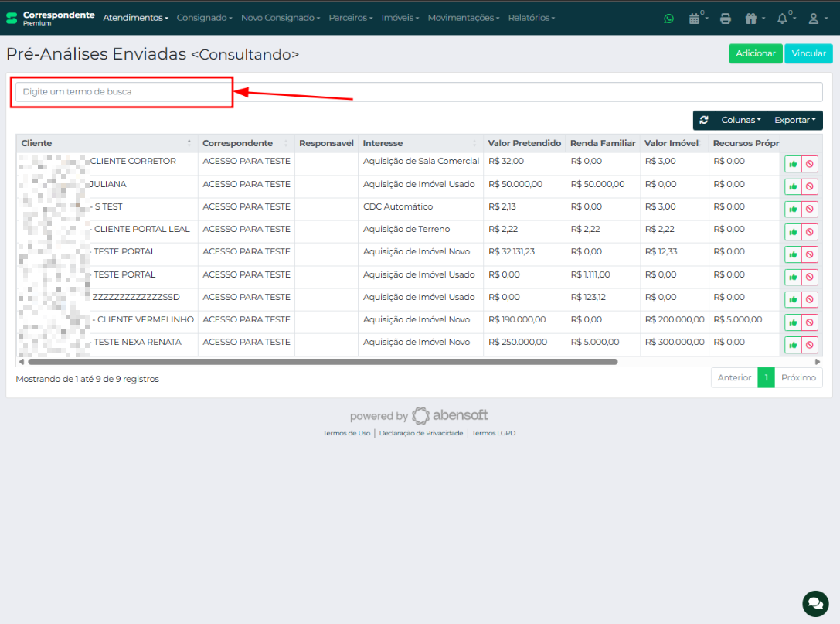The height and width of the screenshot is (624, 840).
Task: Expand the Exportar dropdown
Action: click(794, 121)
